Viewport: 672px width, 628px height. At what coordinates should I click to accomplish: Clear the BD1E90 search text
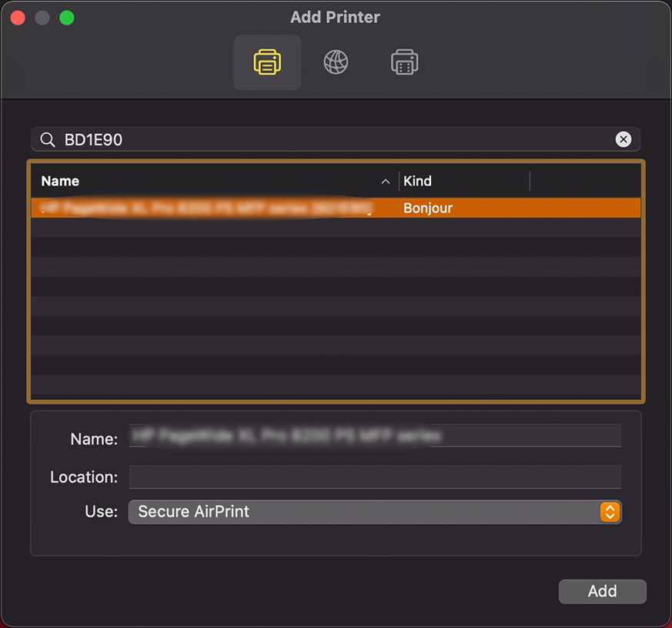click(624, 139)
